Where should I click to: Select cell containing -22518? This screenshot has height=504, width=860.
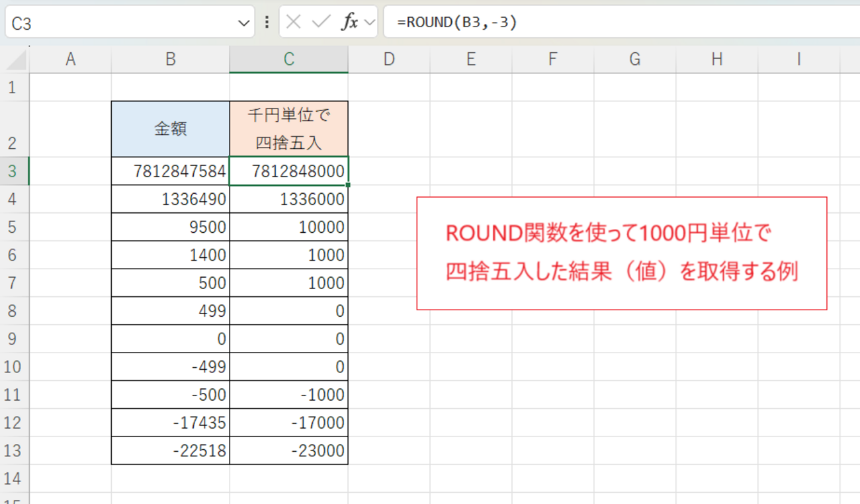coord(171,450)
